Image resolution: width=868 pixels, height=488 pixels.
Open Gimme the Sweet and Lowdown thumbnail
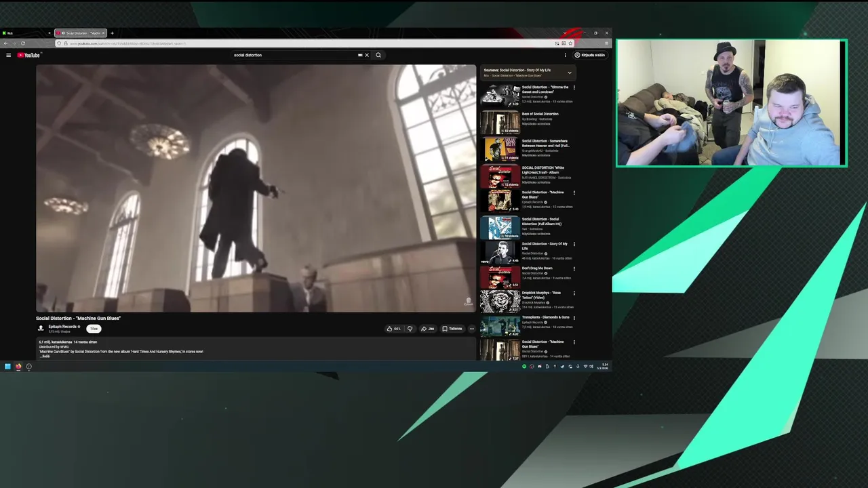click(x=500, y=96)
